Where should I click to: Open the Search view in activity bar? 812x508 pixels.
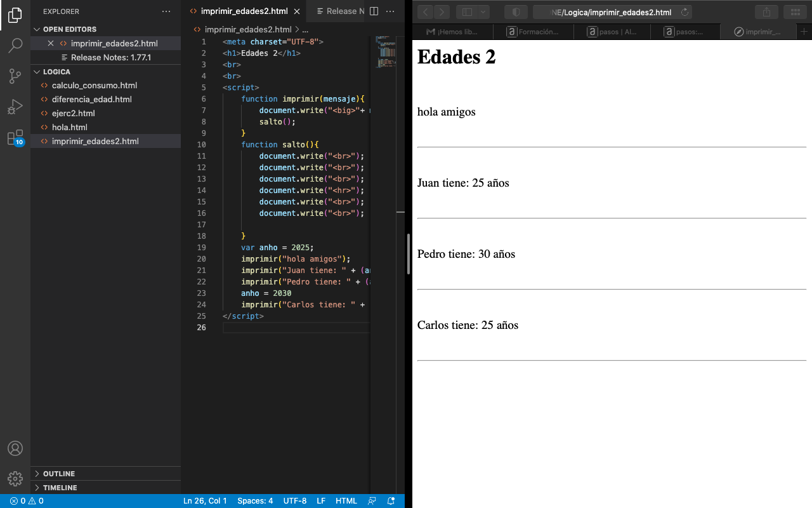pos(15,46)
